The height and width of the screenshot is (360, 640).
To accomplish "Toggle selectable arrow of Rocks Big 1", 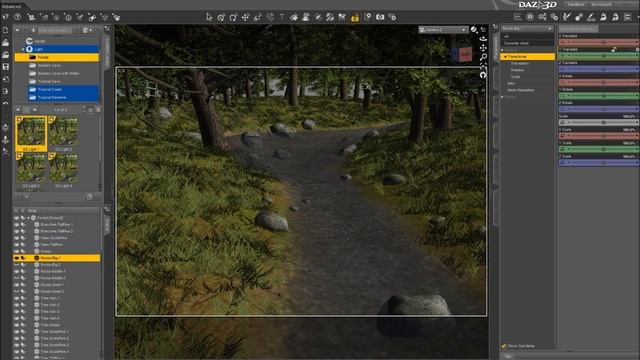I will (x=23, y=258).
